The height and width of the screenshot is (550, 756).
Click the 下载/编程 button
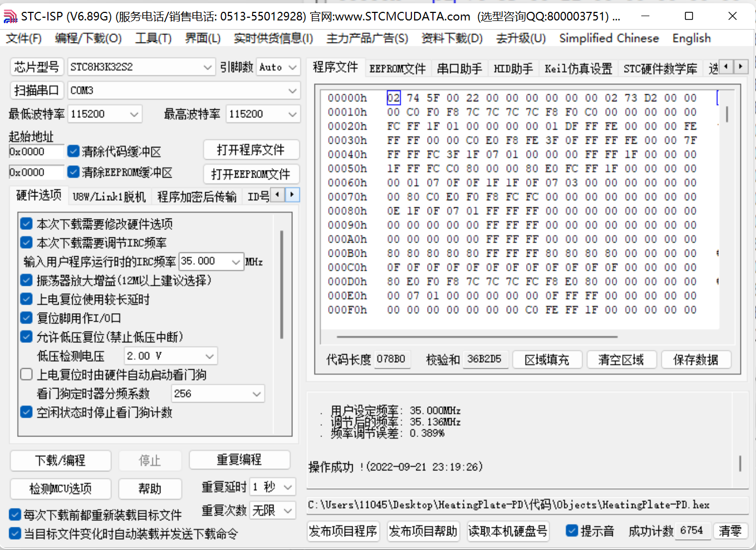click(x=60, y=461)
